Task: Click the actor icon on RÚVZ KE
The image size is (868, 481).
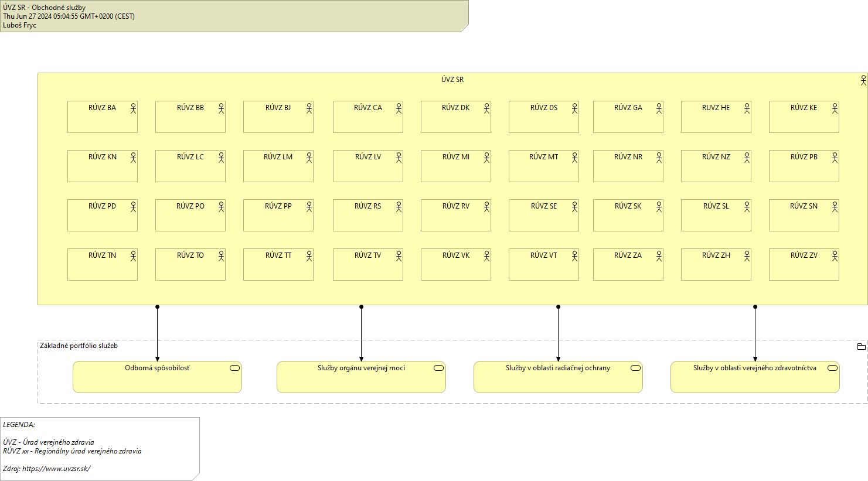Action: pyautogui.click(x=835, y=108)
